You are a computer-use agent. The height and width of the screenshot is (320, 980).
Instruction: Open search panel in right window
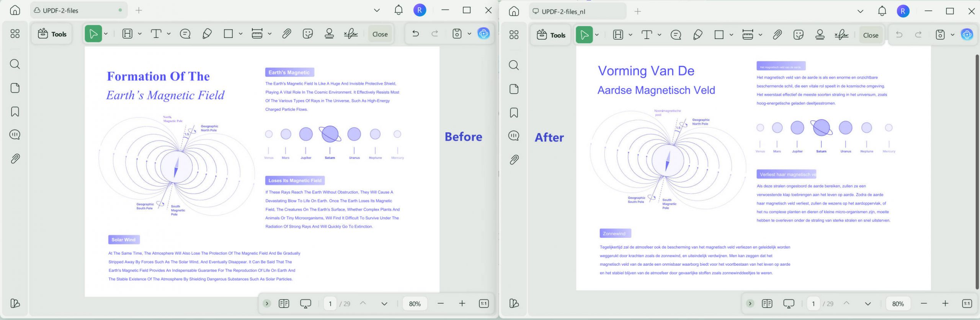pyautogui.click(x=514, y=65)
